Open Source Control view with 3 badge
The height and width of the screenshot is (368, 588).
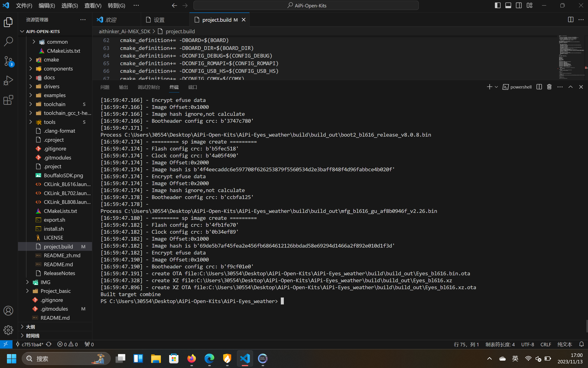click(8, 61)
